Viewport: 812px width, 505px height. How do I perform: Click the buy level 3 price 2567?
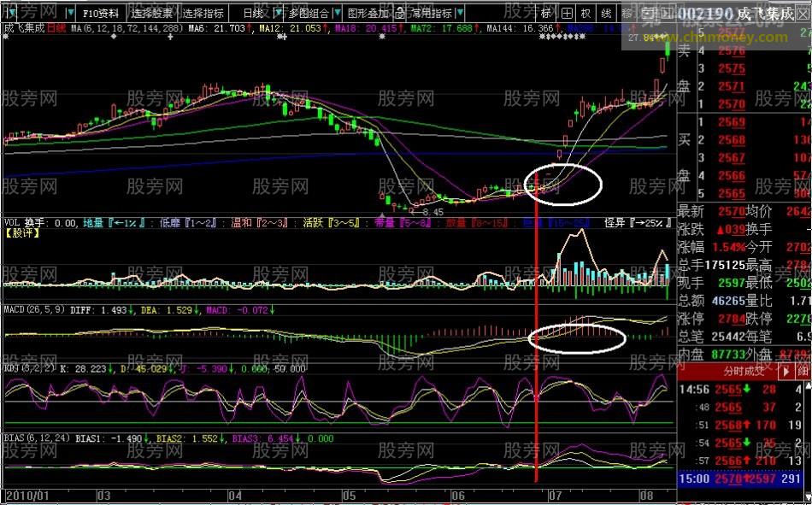(731, 158)
